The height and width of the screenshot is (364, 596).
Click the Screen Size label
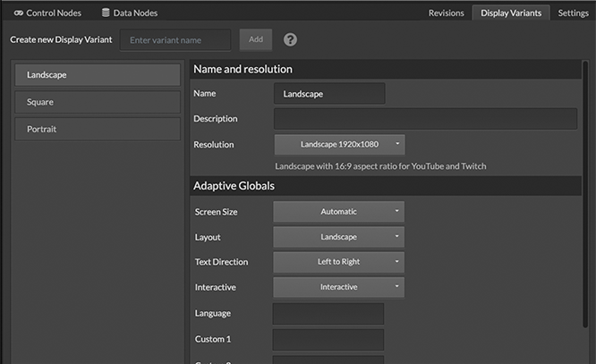coord(216,212)
